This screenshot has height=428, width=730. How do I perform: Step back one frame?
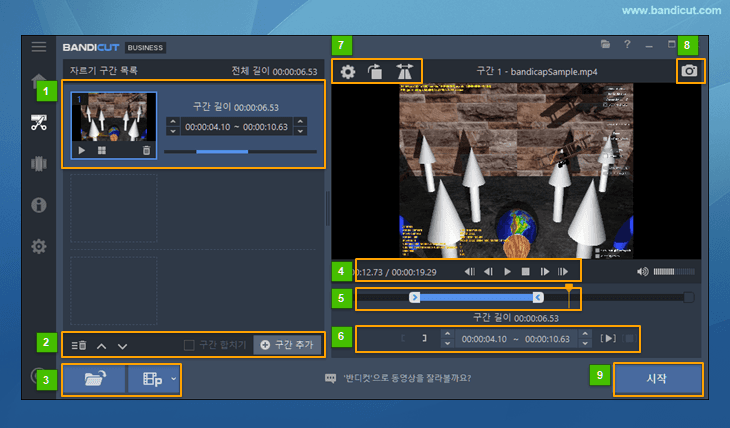(x=488, y=272)
